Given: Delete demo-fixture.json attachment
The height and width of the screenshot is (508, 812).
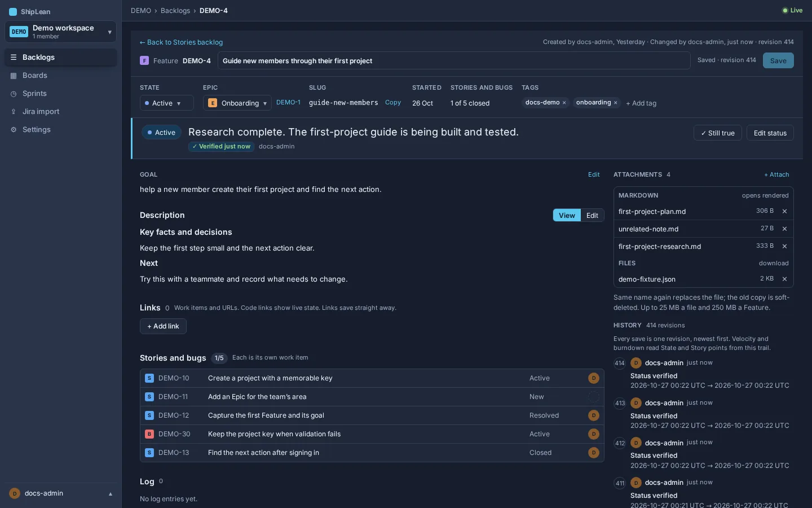Looking at the screenshot, I should click(x=784, y=279).
